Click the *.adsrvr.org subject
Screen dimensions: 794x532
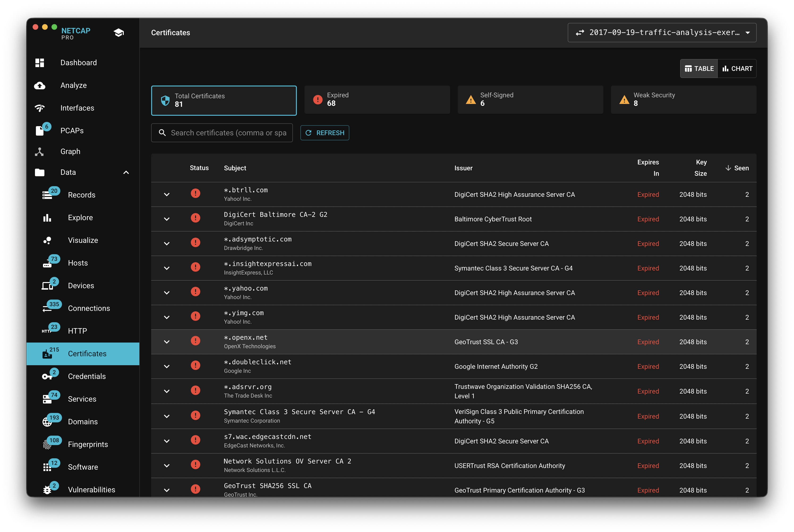click(248, 387)
